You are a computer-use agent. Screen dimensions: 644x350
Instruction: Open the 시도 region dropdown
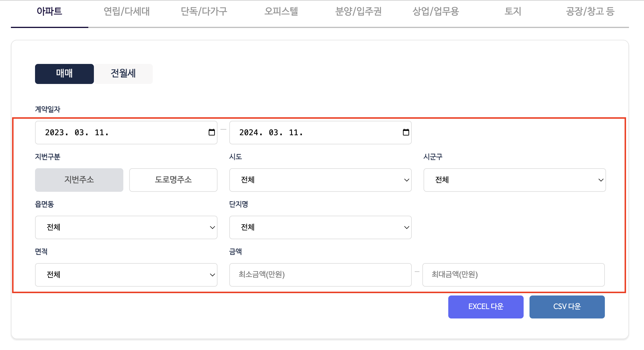(320, 180)
